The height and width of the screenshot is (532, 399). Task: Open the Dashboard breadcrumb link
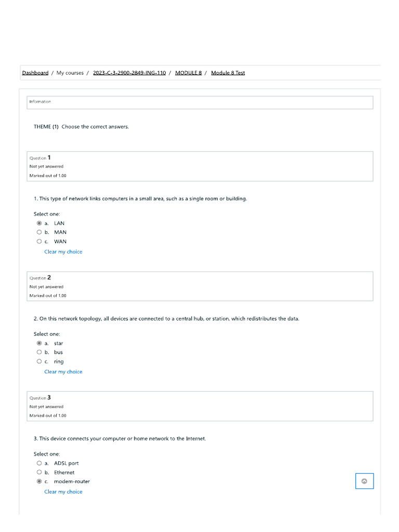pos(35,73)
